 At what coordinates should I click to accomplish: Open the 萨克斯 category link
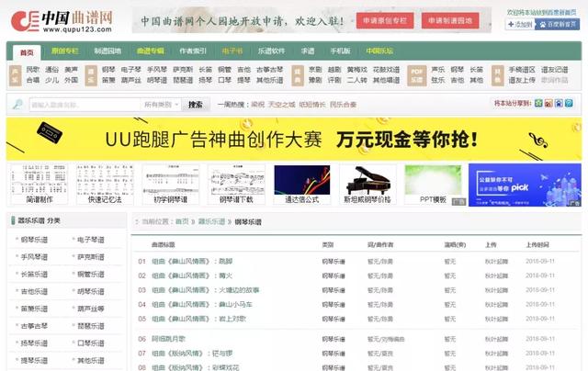coord(183,70)
